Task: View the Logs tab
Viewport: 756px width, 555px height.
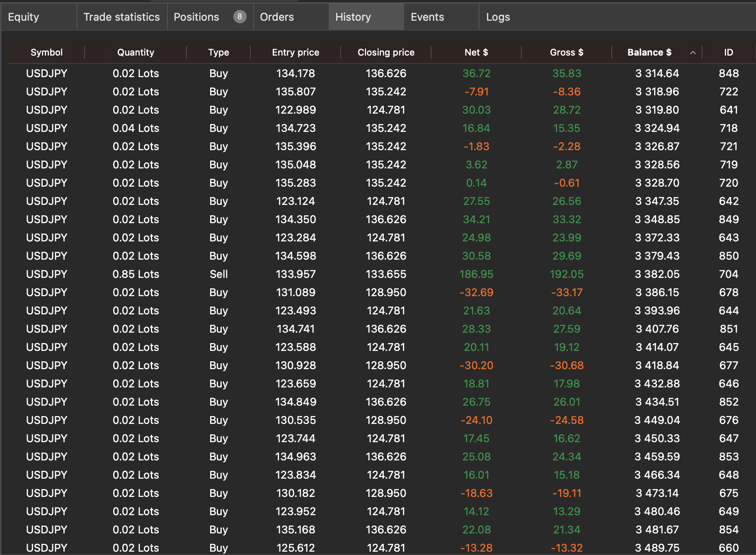Action: [498, 17]
